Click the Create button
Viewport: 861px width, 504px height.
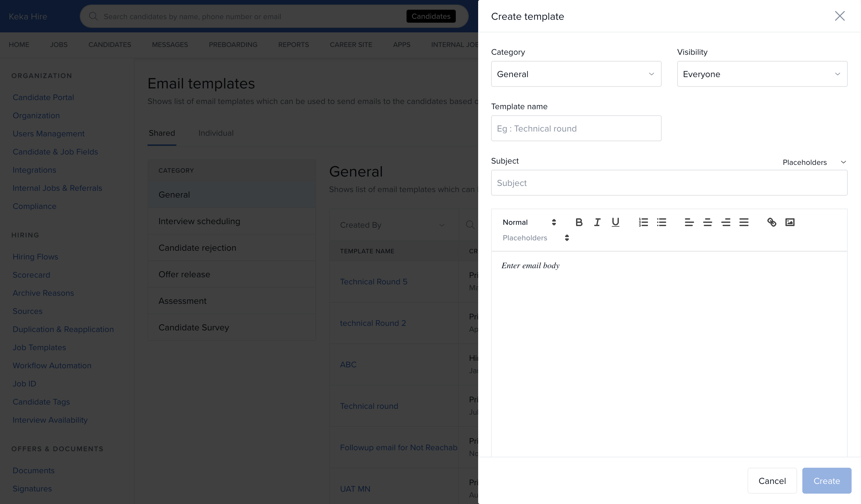point(826,480)
